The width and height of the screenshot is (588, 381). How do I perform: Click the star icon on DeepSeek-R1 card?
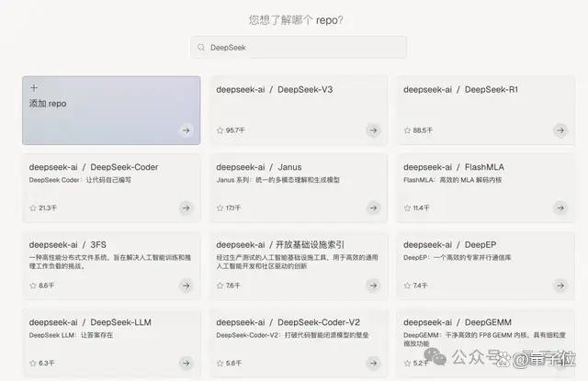407,130
